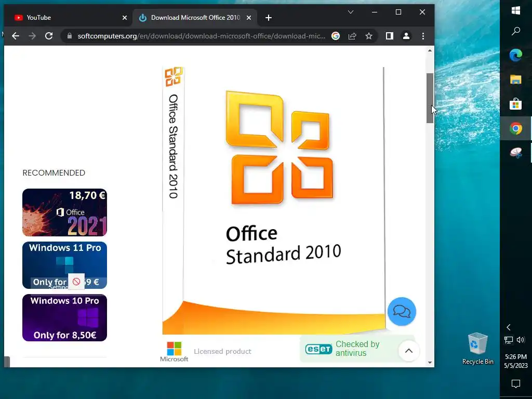This screenshot has width=532, height=399.
Task: Go back to the previous page
Action: coord(16,36)
